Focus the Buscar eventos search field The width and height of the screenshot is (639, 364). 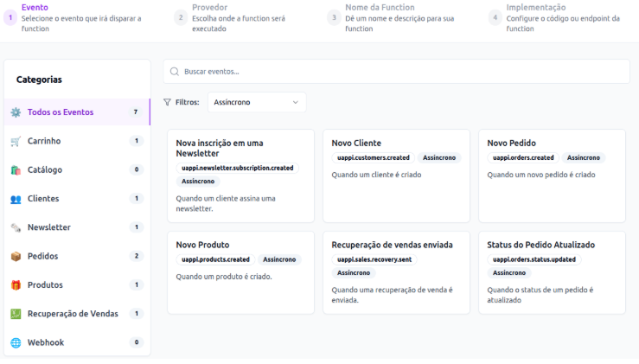click(x=397, y=72)
